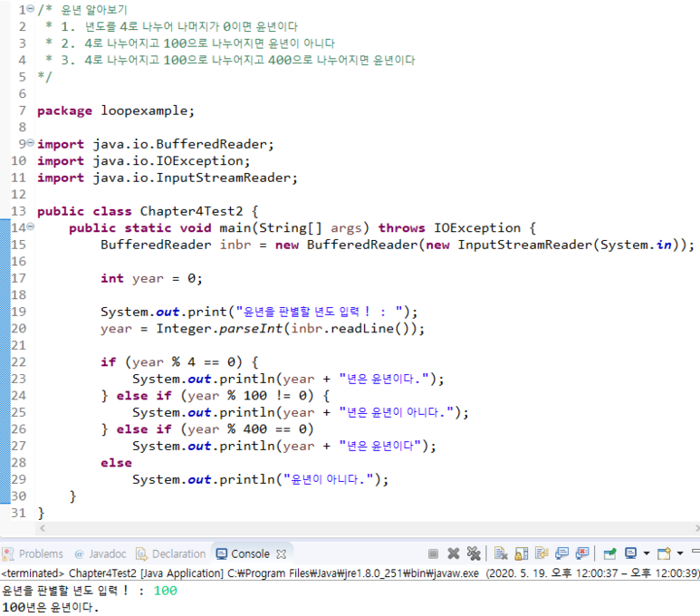Toggle show console when standard error changes

tap(582, 553)
